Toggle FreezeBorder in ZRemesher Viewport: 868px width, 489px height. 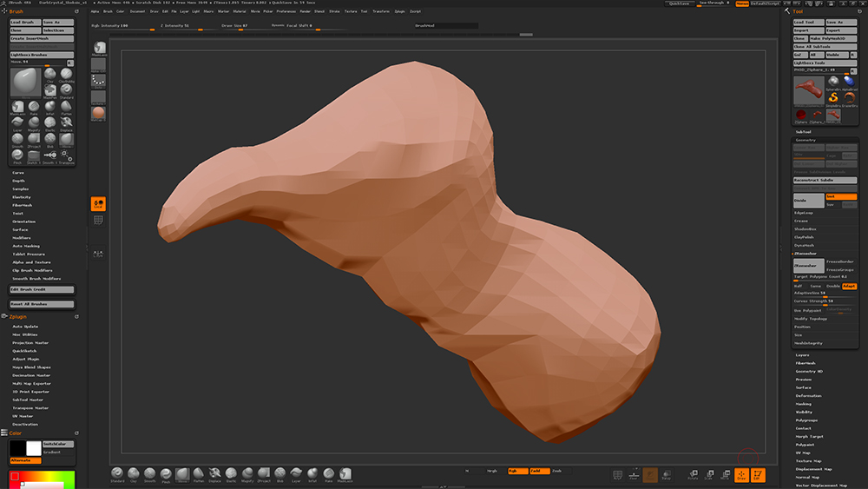tap(841, 261)
